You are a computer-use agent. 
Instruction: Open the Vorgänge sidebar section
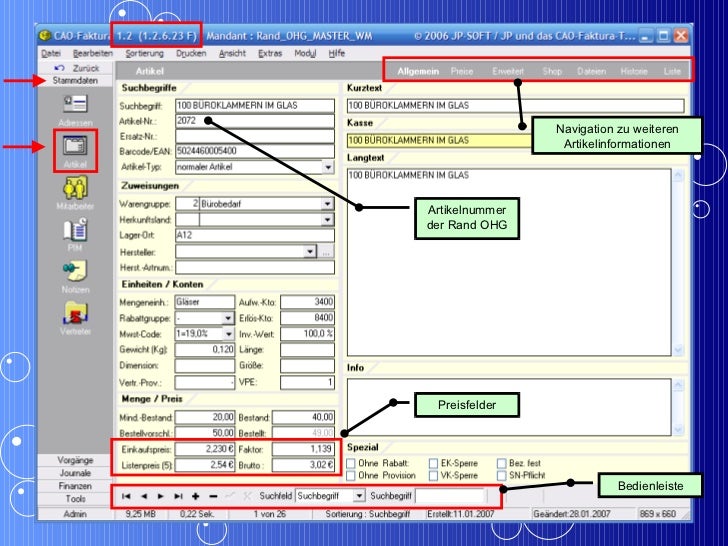tap(75, 460)
